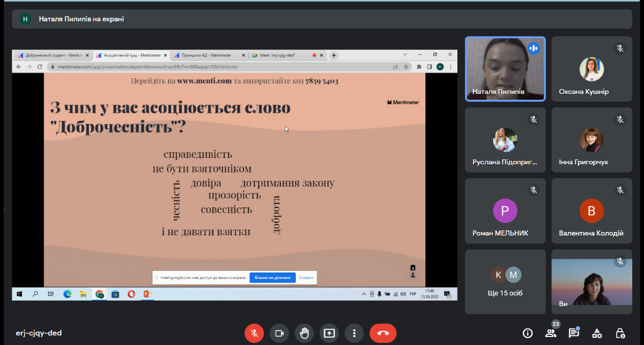644x345 pixels.
Task: Open the three-dot more options menu
Action: 354,333
